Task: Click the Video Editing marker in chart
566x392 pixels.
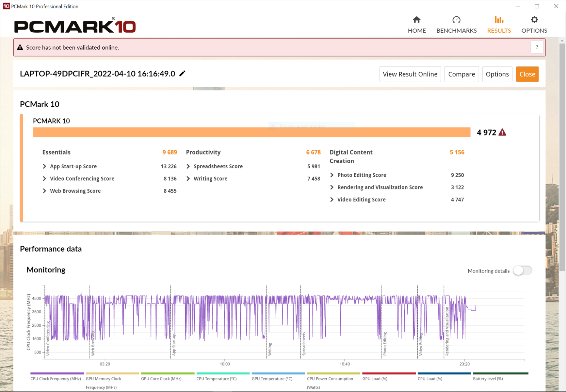Action: (x=421, y=344)
